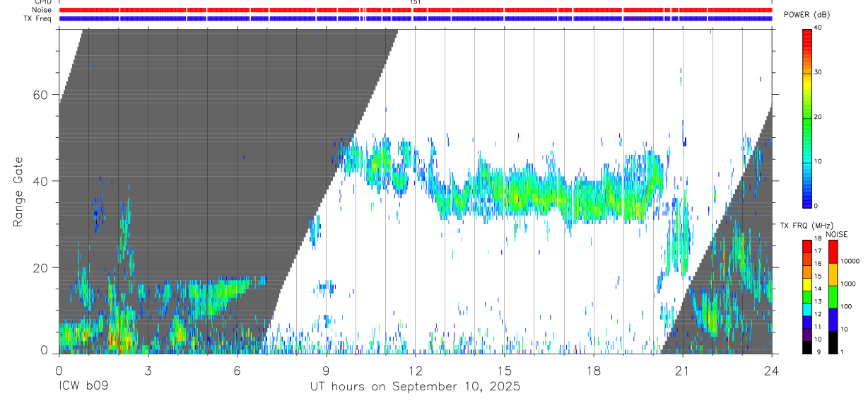This screenshot has height=401, width=868.
Task: Select the 15 tick on the TX FRQ scale
Action: coord(817,277)
